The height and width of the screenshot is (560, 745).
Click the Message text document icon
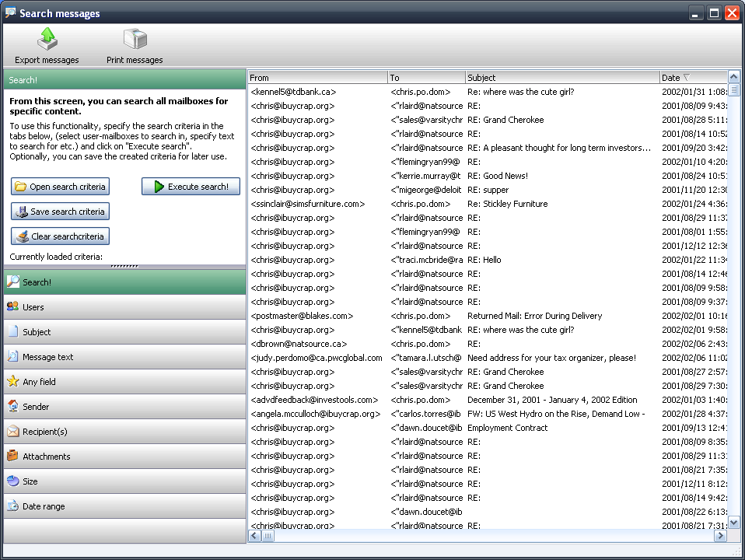12,356
